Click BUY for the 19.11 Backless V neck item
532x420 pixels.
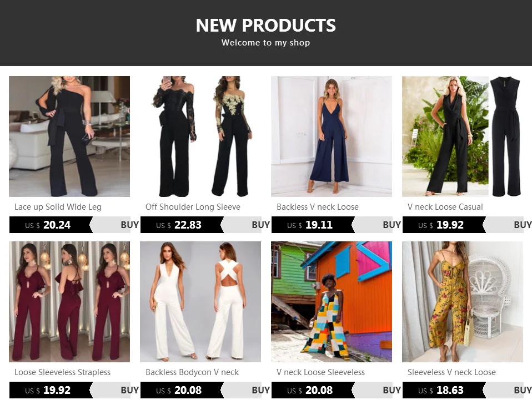coord(392,225)
